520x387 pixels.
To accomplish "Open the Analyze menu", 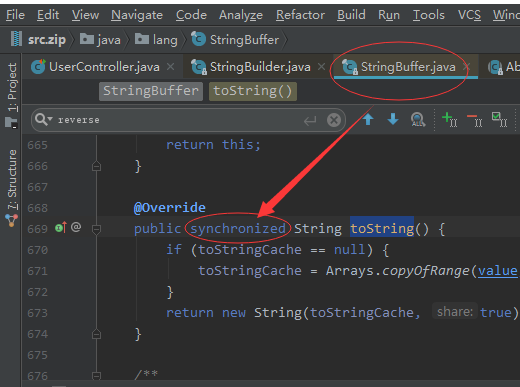I will [241, 15].
